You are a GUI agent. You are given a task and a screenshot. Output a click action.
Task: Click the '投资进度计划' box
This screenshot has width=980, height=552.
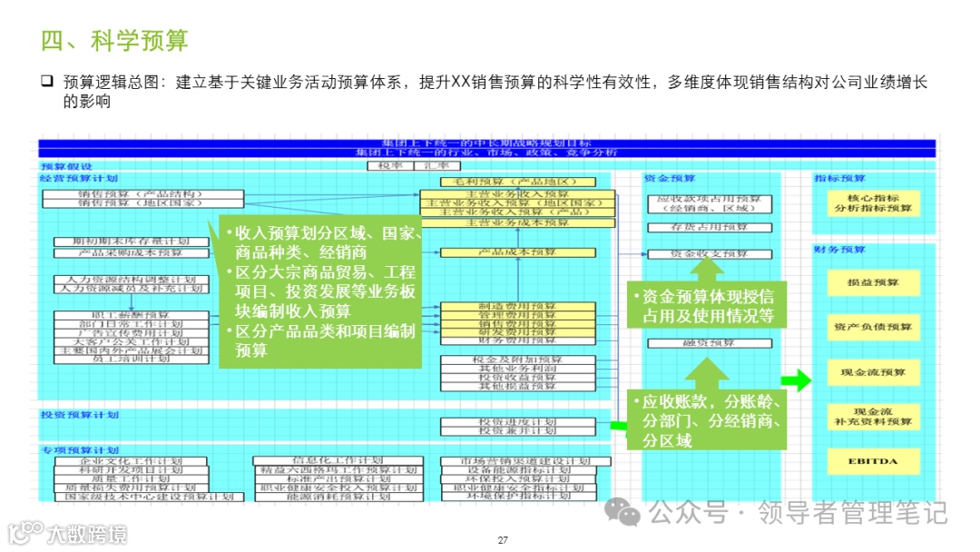(x=518, y=422)
